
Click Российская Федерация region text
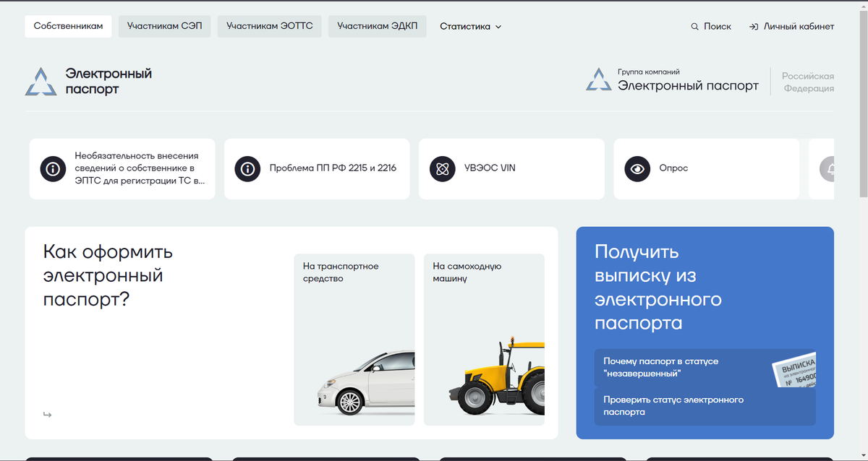pyautogui.click(x=809, y=82)
